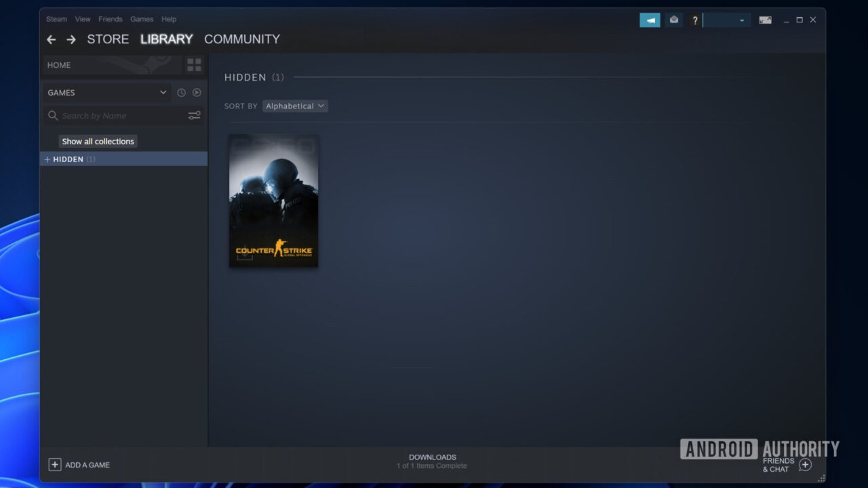This screenshot has height=488, width=868.
Task: Click Add a Game button
Action: pyautogui.click(x=79, y=465)
